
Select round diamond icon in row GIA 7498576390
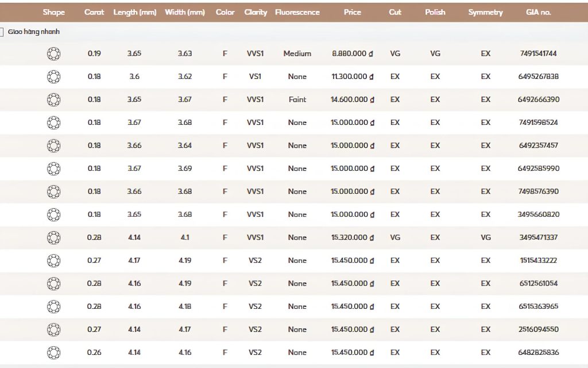pos(53,191)
